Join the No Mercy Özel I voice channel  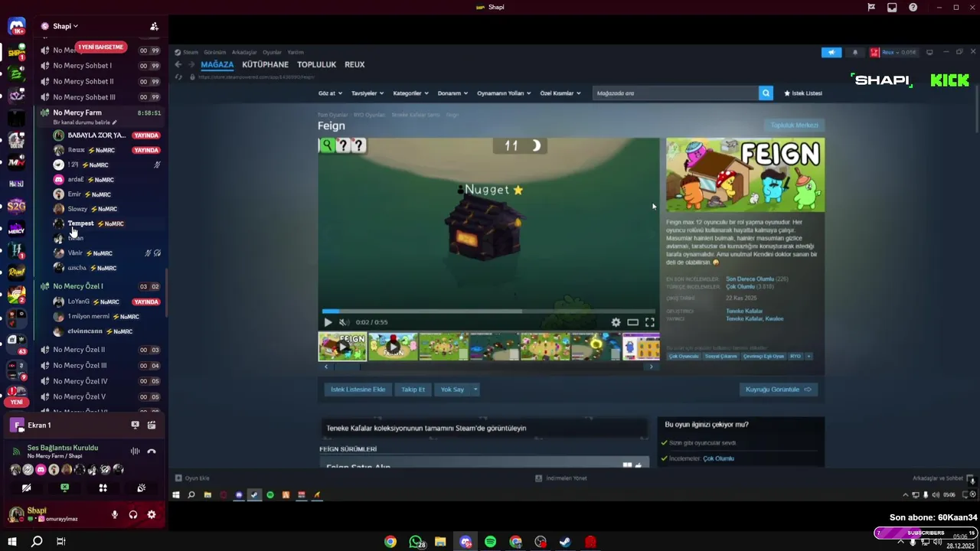click(x=100, y=286)
